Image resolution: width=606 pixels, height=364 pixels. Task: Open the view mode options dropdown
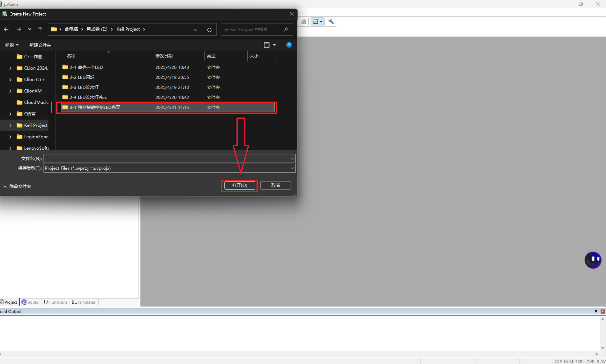[x=274, y=45]
